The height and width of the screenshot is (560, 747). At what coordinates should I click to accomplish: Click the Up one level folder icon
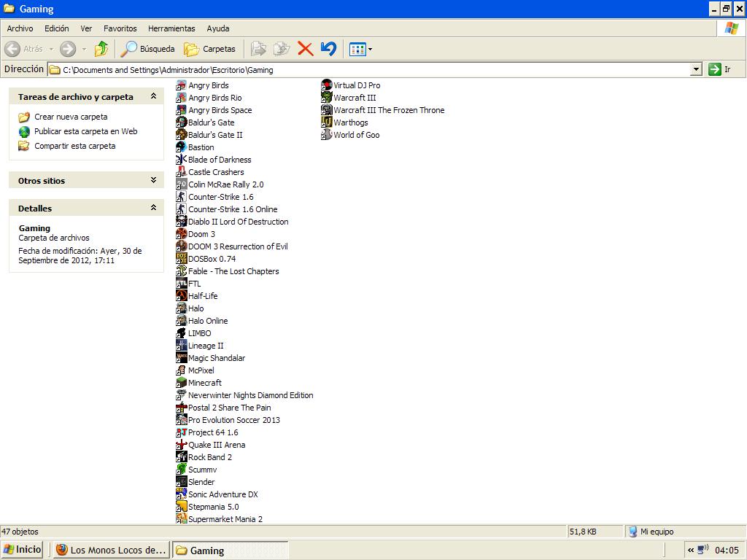tap(101, 49)
